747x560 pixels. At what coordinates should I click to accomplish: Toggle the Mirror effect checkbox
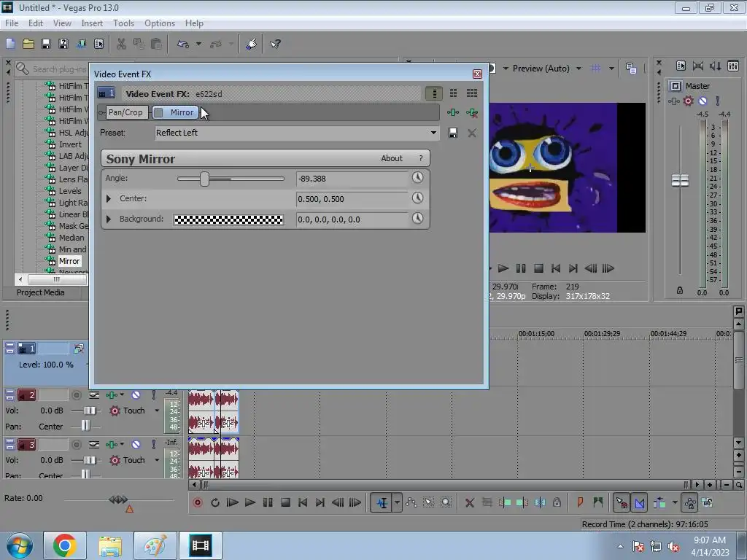click(x=158, y=112)
